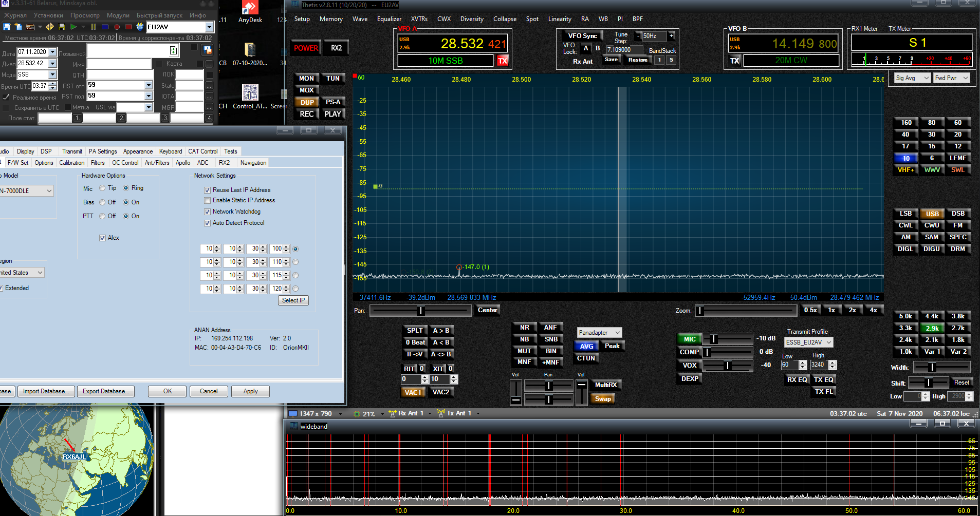Open the PA Settings tab

(x=103, y=151)
